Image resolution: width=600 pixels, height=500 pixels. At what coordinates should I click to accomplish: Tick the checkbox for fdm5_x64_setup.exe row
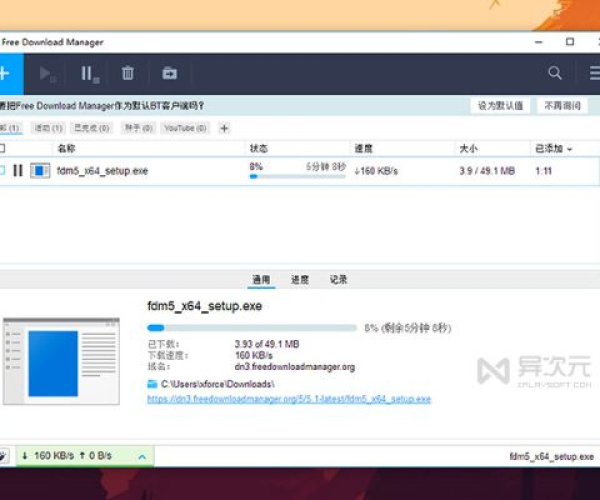coord(2,170)
